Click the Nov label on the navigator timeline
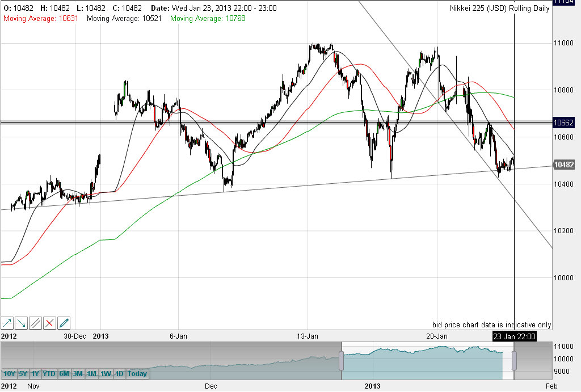Viewport: 581px width, 392px height. (33, 386)
